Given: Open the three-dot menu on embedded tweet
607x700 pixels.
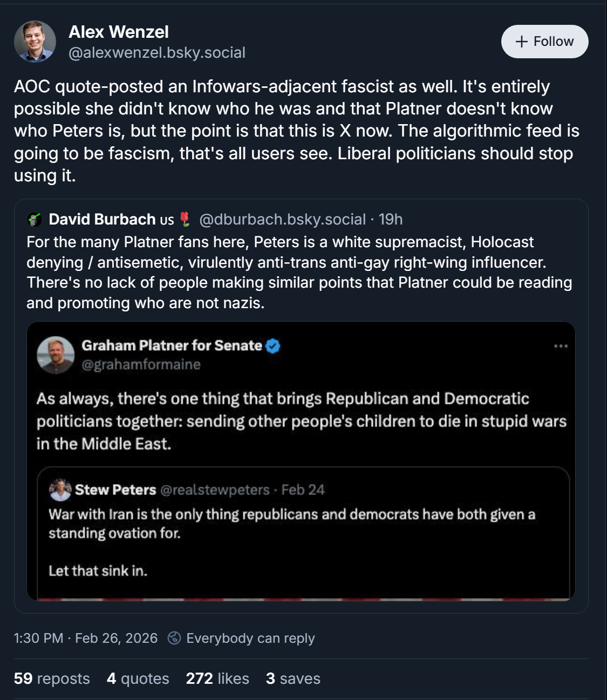Looking at the screenshot, I should coord(561,346).
